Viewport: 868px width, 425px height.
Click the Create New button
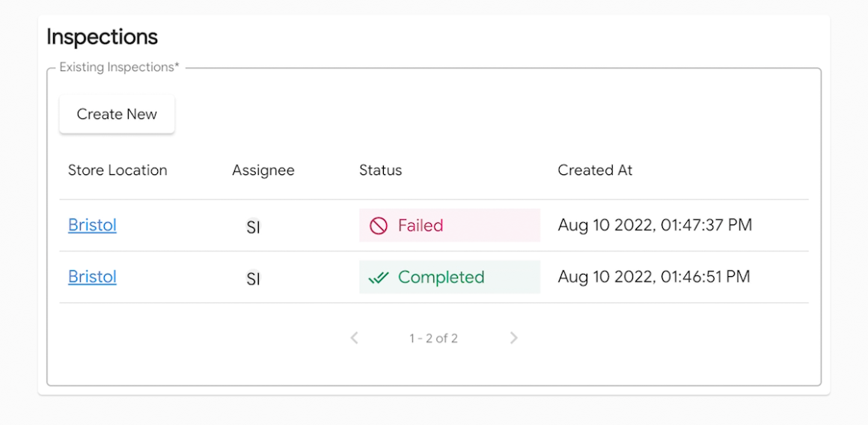[117, 114]
